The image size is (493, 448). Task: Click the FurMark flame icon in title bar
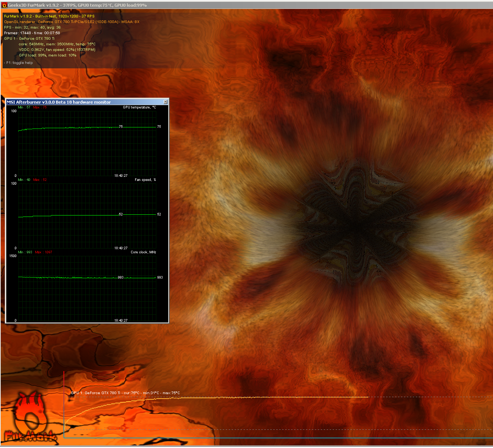[4, 5]
